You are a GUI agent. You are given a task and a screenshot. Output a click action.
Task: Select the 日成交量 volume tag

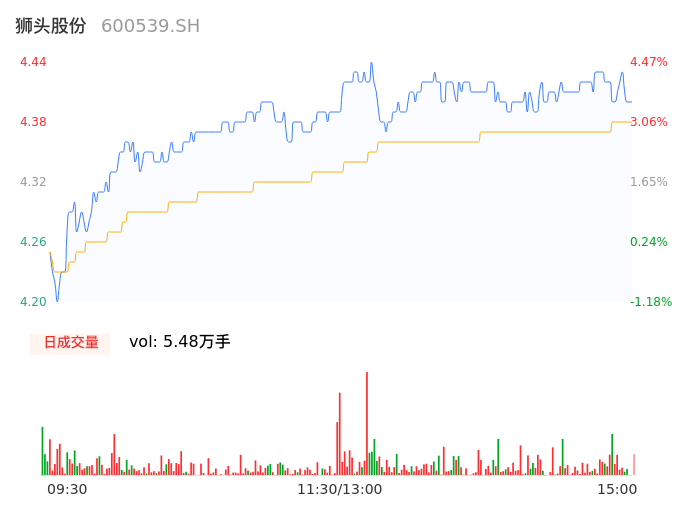click(x=70, y=342)
